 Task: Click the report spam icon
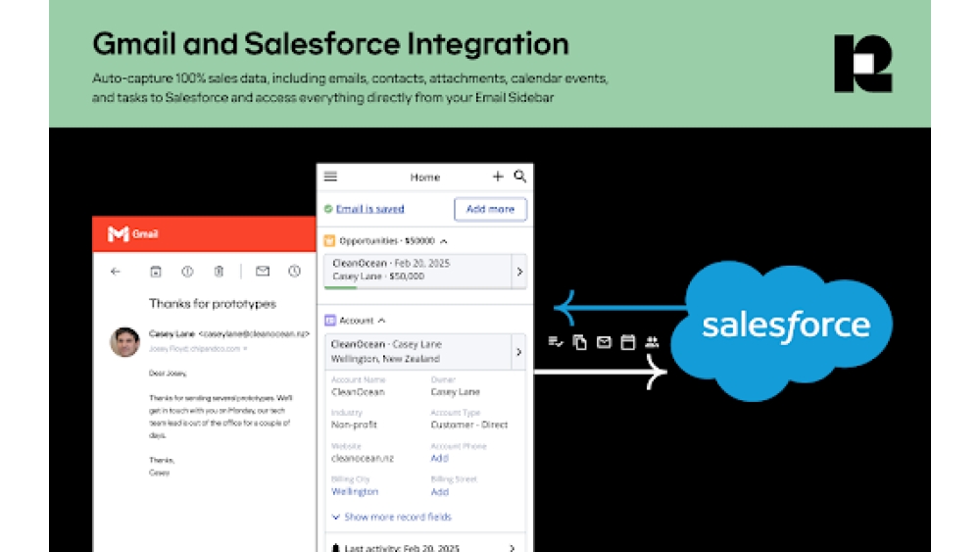tap(187, 272)
